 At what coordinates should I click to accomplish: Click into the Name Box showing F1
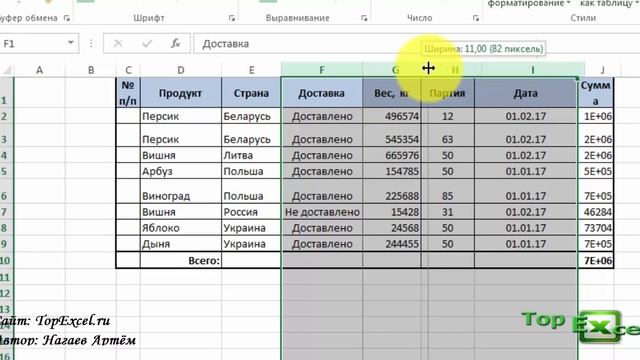(x=33, y=43)
